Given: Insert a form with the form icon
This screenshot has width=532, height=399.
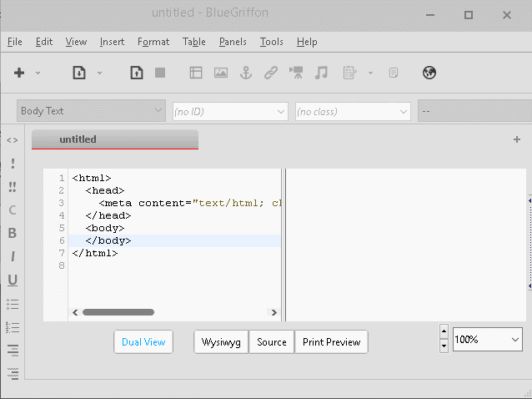Looking at the screenshot, I should (350, 73).
